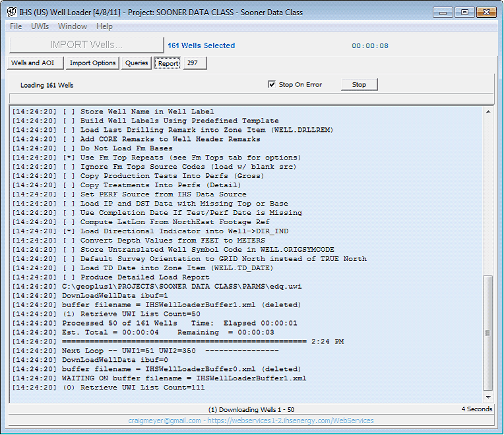Click the log scrollbar up arrow
This screenshot has width=504, height=435.
coord(488,112)
